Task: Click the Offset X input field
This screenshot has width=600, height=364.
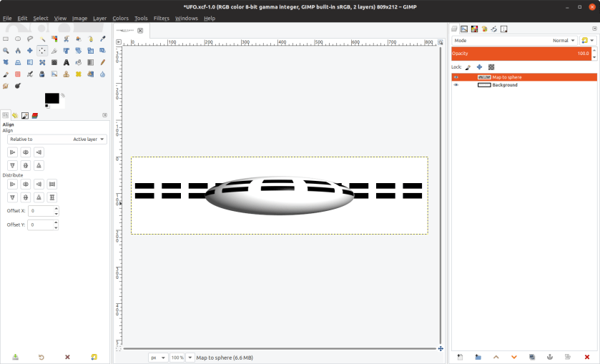Action: coord(41,211)
